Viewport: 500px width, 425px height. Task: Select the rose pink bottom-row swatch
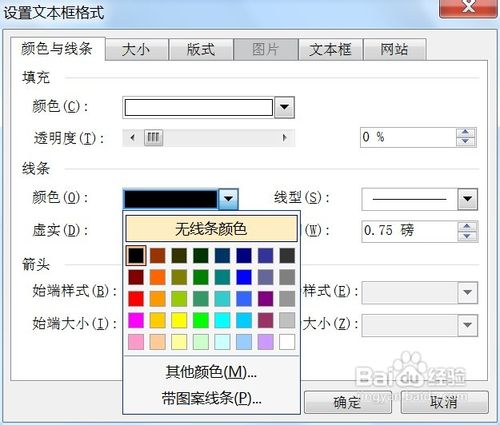136,342
